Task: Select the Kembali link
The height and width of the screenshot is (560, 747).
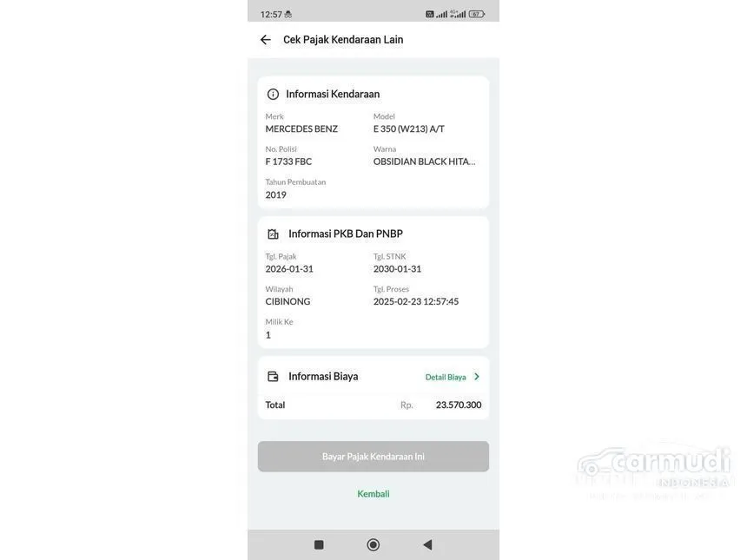Action: pos(373,494)
